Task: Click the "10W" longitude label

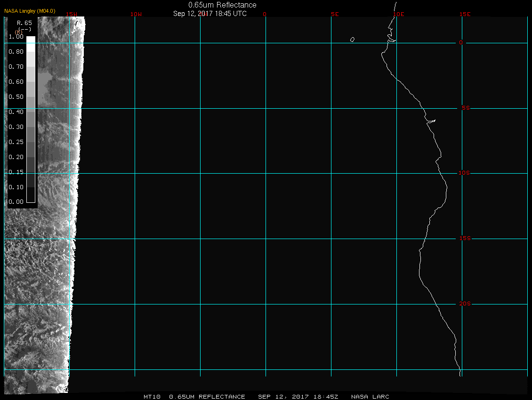Action: [136, 14]
